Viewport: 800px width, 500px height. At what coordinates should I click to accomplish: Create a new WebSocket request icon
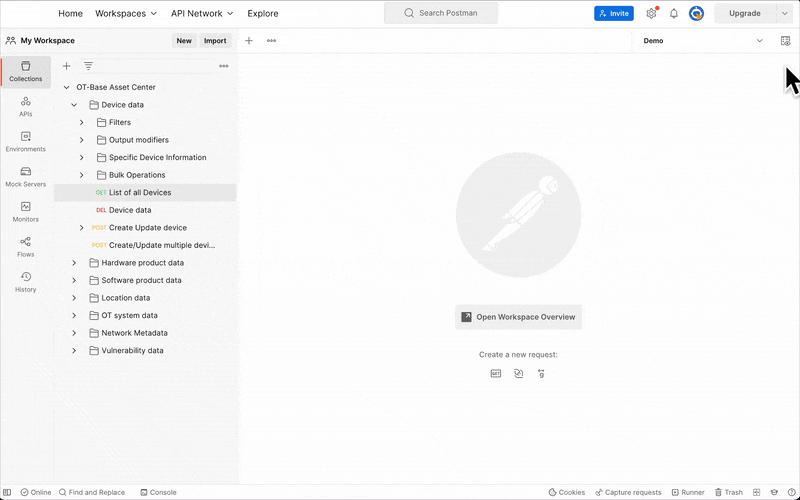pos(518,374)
